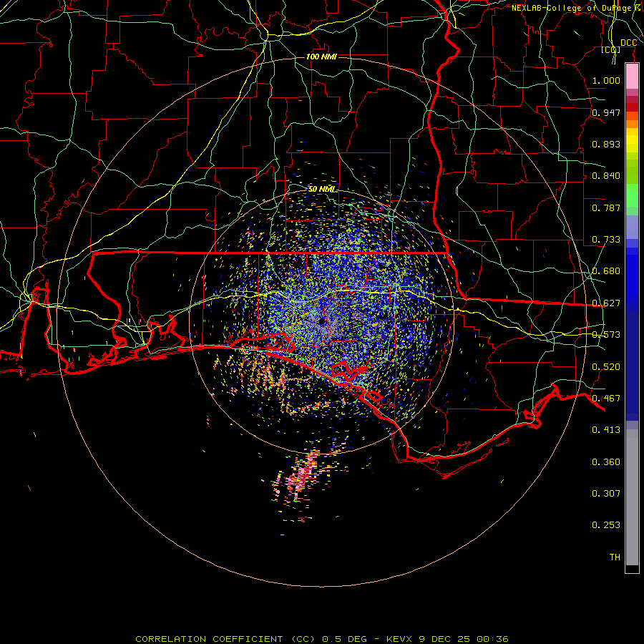Image resolution: width=644 pixels, height=644 pixels.
Task: Pick the red swatch near 0.947
Action: coord(632,107)
